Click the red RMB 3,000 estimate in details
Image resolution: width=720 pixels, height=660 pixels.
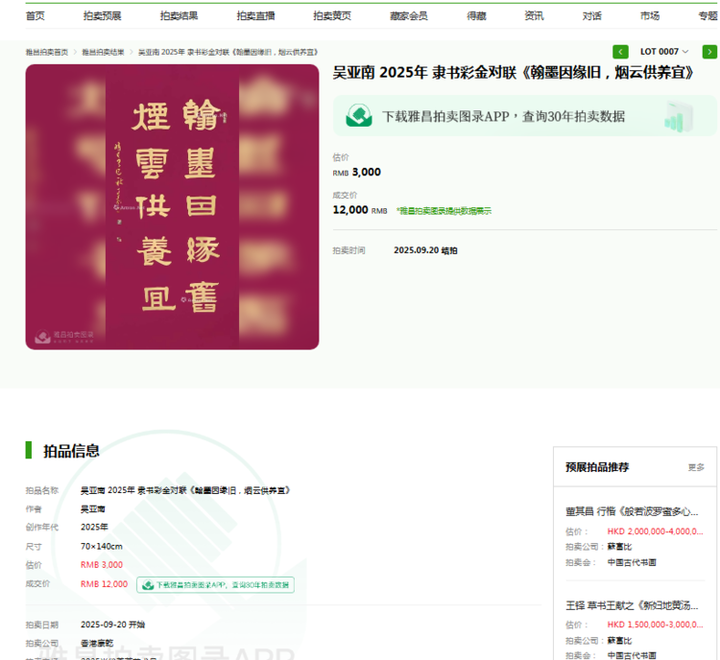point(101,565)
